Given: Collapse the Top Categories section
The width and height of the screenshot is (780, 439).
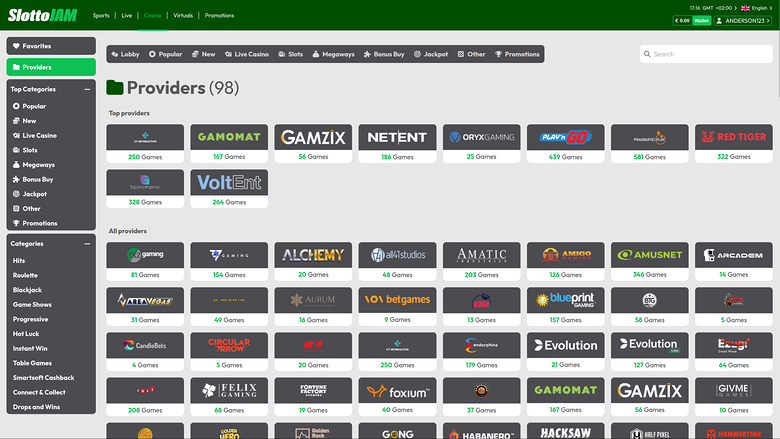Looking at the screenshot, I should point(87,89).
